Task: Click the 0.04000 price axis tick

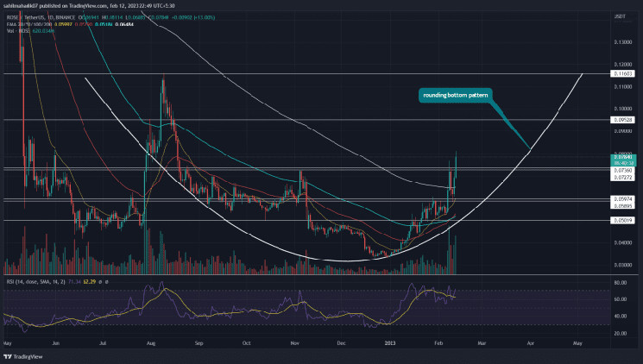Action: pos(623,242)
